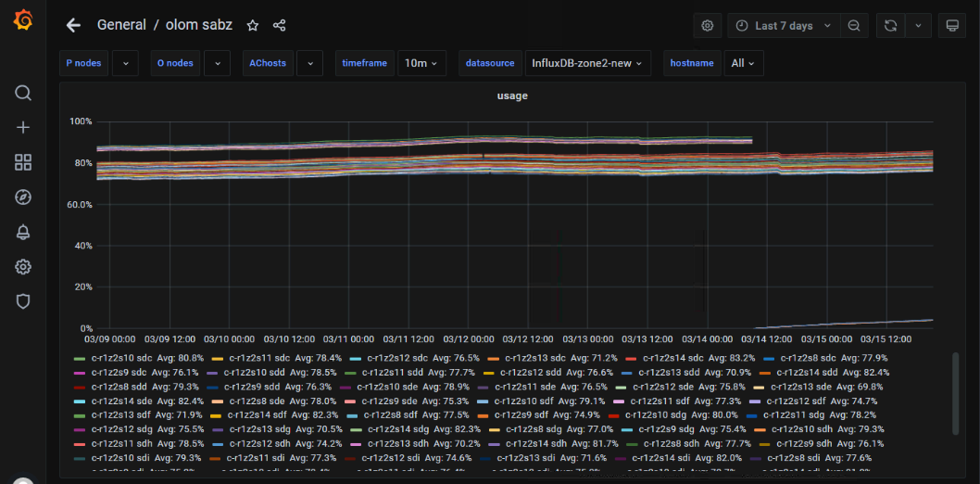Screen dimensions: 980x484
Task: Expand the timeframe 10m dropdown
Action: pos(421,63)
